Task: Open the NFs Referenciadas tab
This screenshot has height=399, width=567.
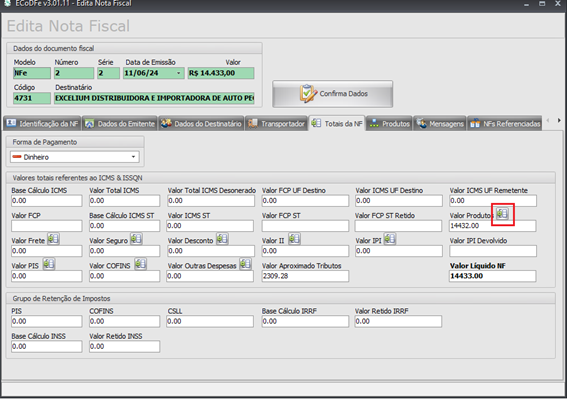Action: 505,124
